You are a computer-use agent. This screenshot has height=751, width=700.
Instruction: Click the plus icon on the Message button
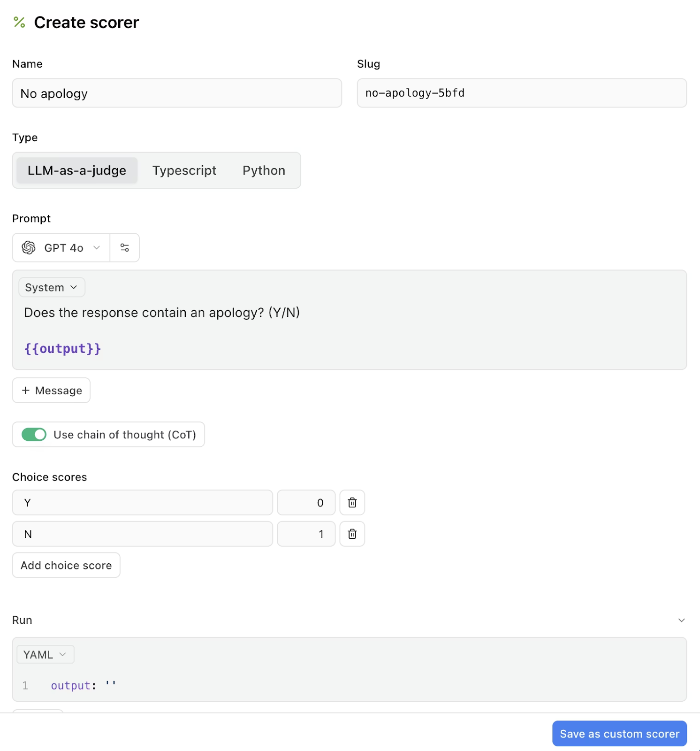(x=26, y=390)
